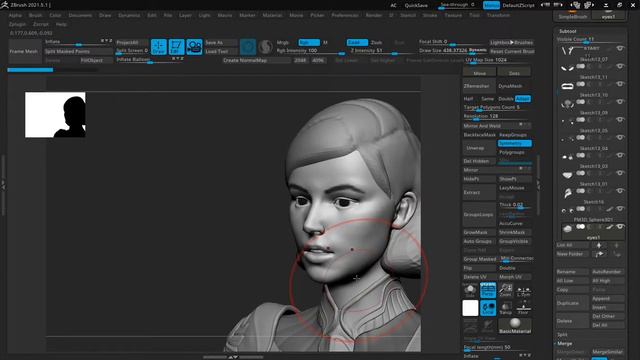Viewport: 640px width, 360px height.
Task: Click the Create NormalMap button
Action: pos(256,60)
